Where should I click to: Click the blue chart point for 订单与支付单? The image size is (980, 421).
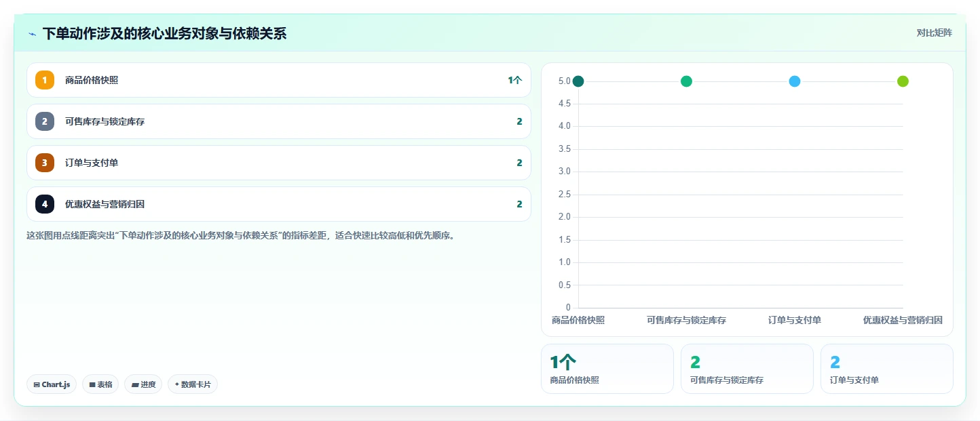click(795, 81)
